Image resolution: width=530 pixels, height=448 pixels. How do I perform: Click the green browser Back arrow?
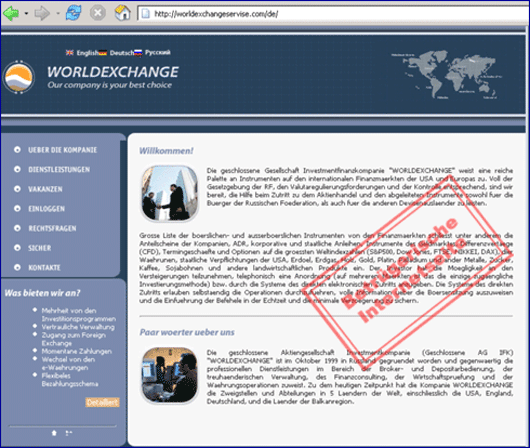[x=11, y=14]
